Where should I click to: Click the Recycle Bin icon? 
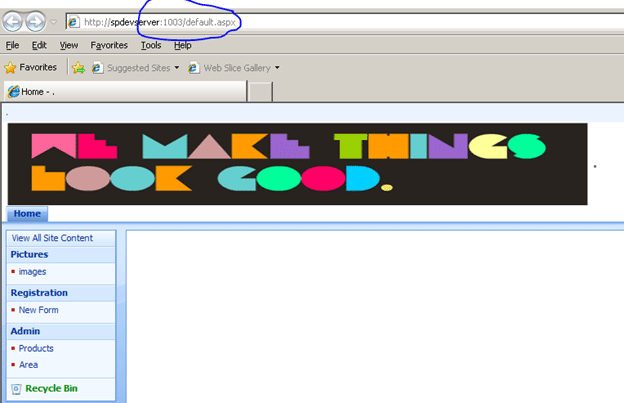[16, 389]
